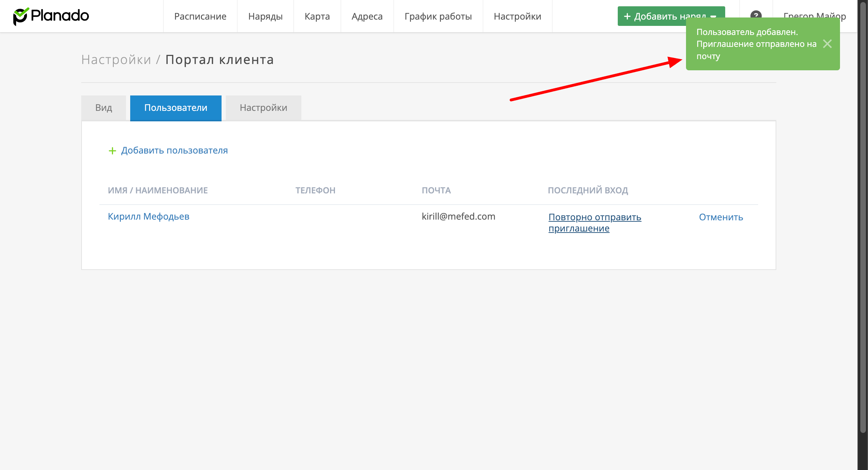Switch to the Настройки tab in portal
This screenshot has height=470, width=868.
point(263,108)
